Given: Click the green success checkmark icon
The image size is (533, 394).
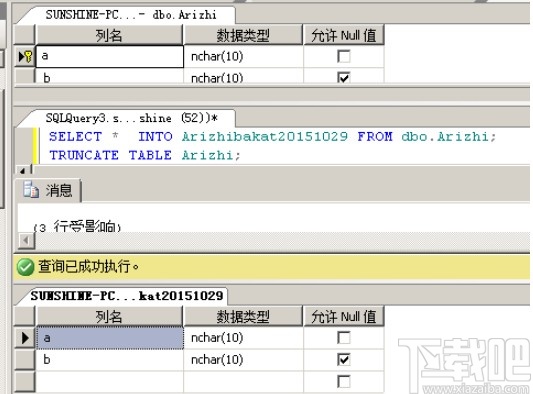Looking at the screenshot, I should click(x=25, y=267).
